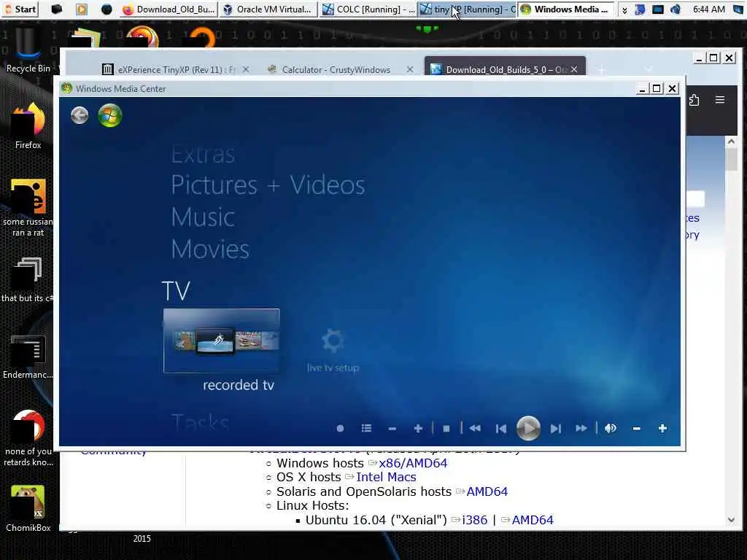This screenshot has height=560, width=747.
Task: Select Tasks menu item
Action: (x=200, y=422)
